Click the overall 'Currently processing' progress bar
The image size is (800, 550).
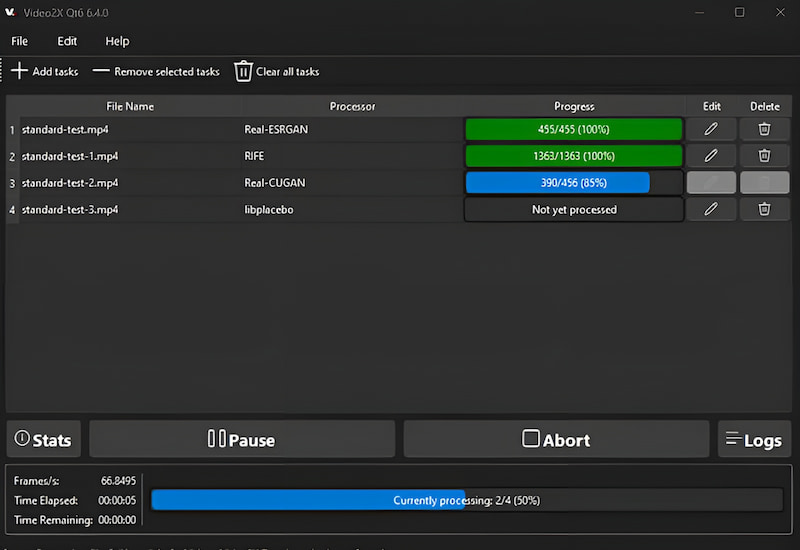pyautogui.click(x=466, y=500)
